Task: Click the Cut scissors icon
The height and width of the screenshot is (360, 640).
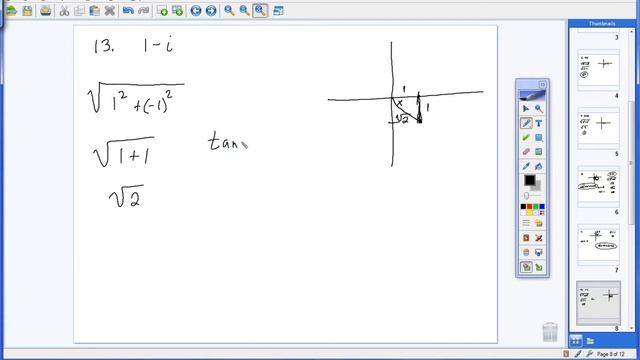Action: coord(64,11)
